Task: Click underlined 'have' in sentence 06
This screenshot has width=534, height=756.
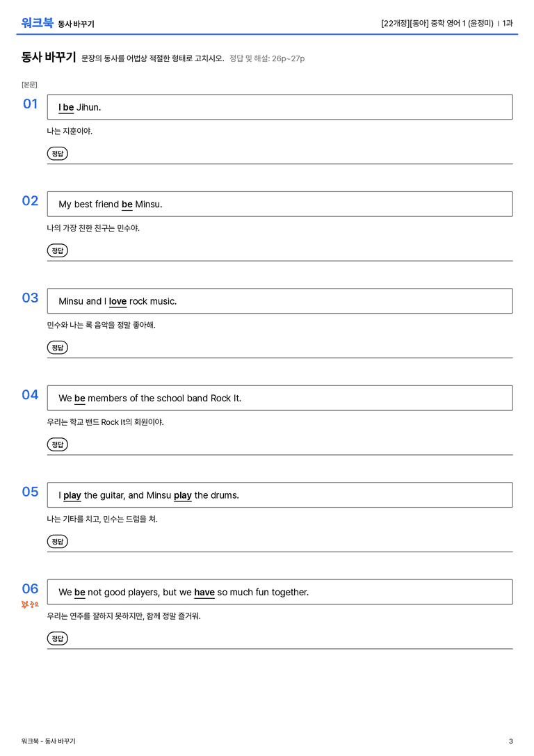Action: coord(204,592)
